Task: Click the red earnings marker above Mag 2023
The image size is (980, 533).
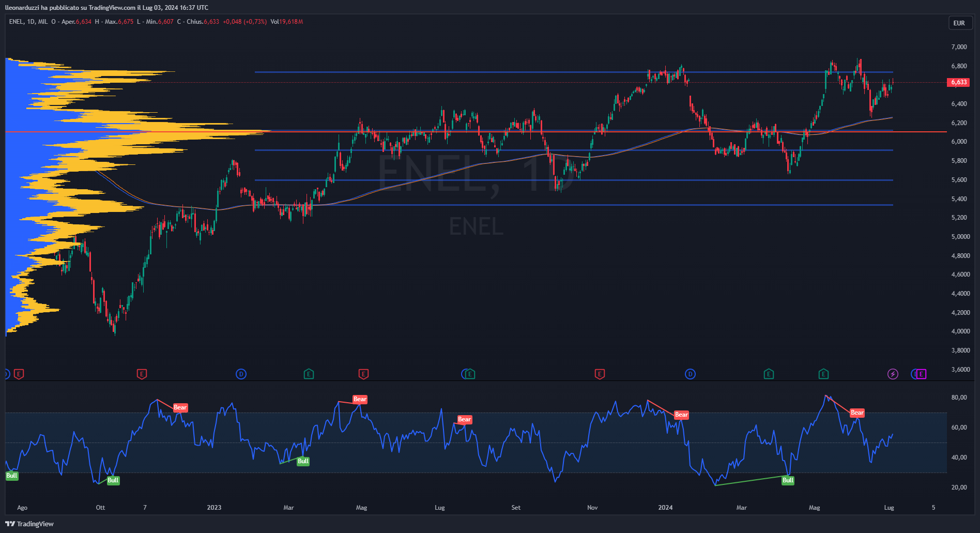Action: pos(363,374)
